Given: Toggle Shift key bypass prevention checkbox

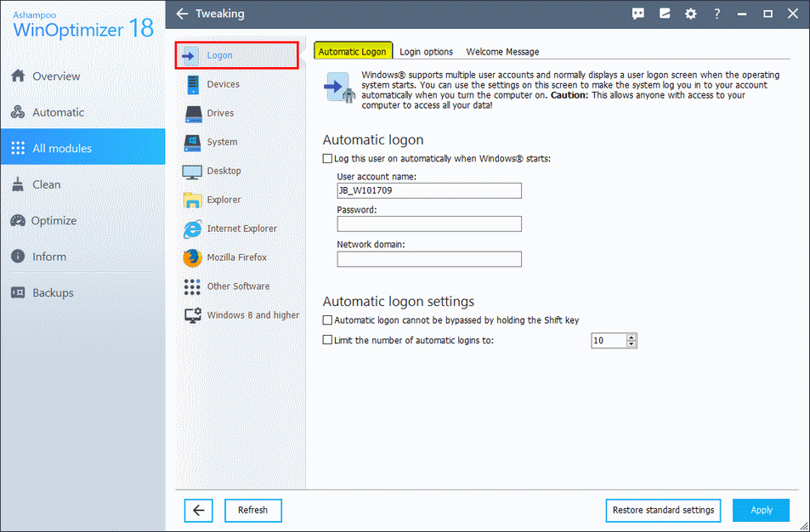Looking at the screenshot, I should 327,320.
